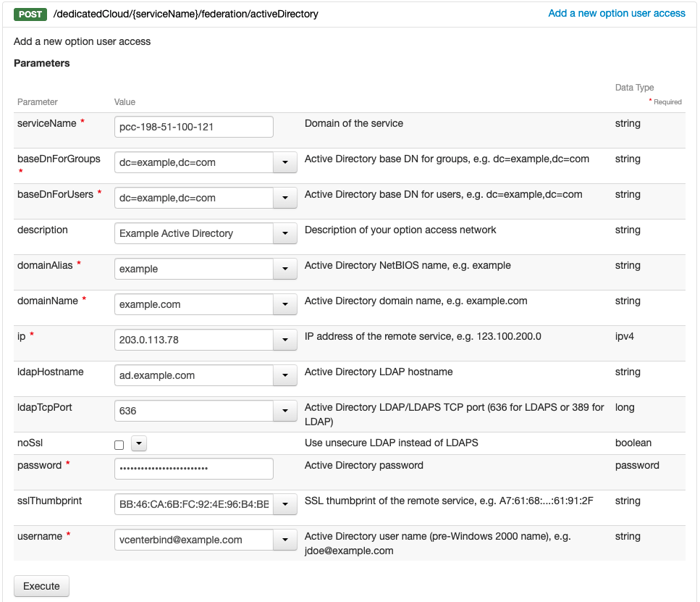700x602 pixels.
Task: Click the Execute button
Action: click(41, 586)
